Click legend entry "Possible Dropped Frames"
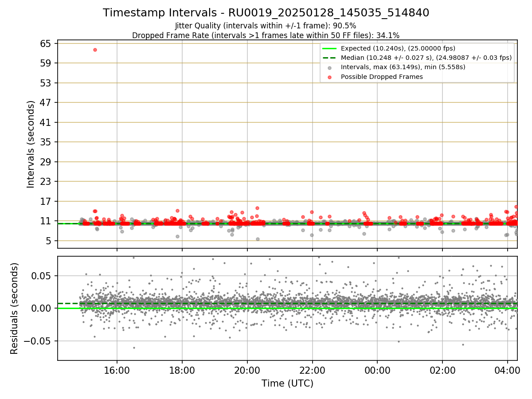 (382, 77)
